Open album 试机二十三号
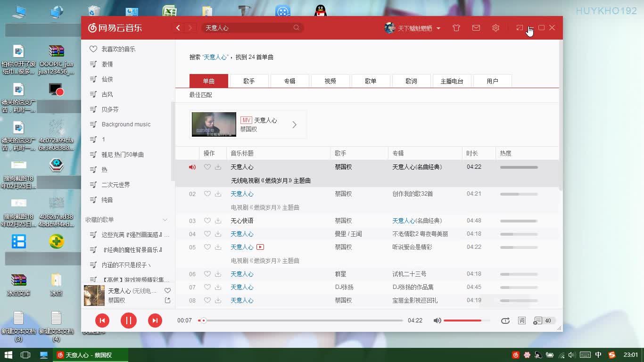The image size is (644, 362). click(x=409, y=274)
